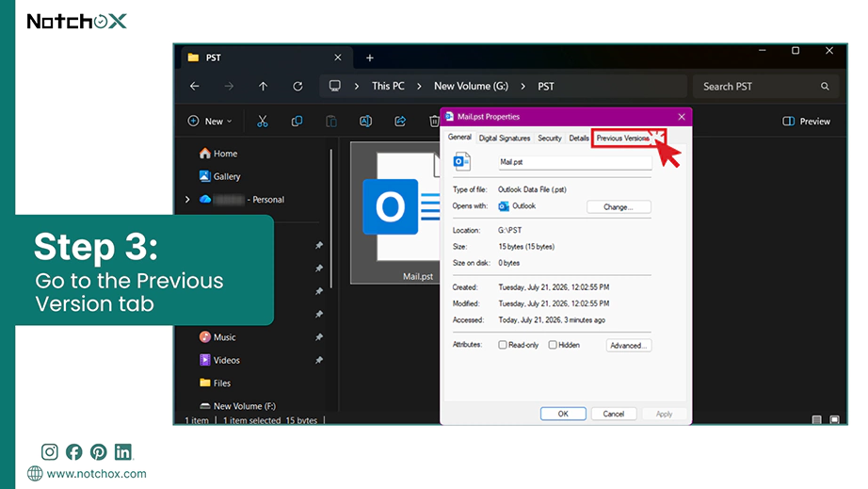
Task: Click the Change... button
Action: (619, 206)
